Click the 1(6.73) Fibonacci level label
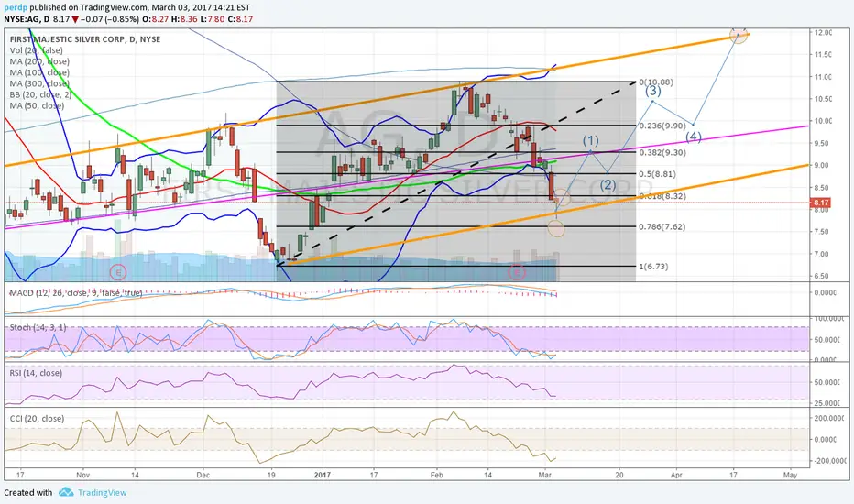Viewport: 854px width, 504px height. point(653,267)
